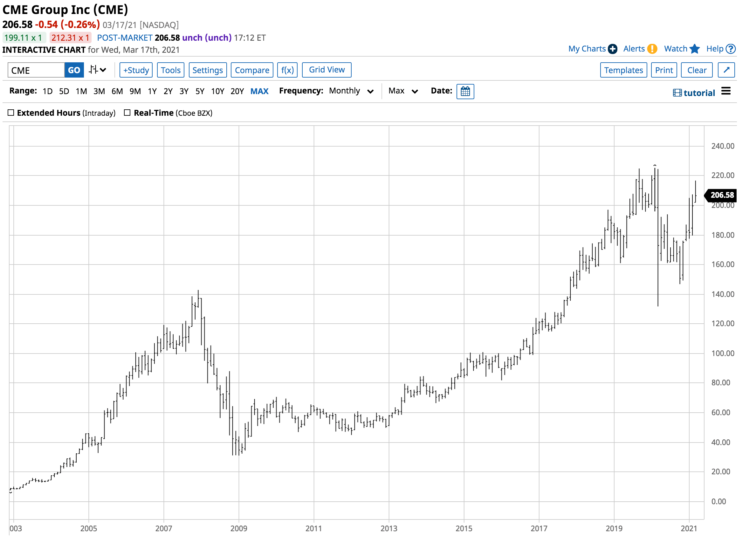Select the 20Y range option

point(237,91)
